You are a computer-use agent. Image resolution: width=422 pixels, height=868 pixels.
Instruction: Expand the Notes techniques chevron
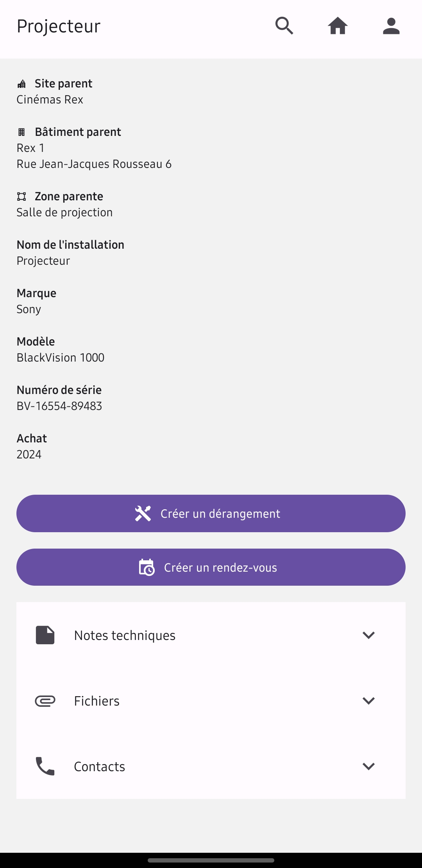pyautogui.click(x=368, y=635)
